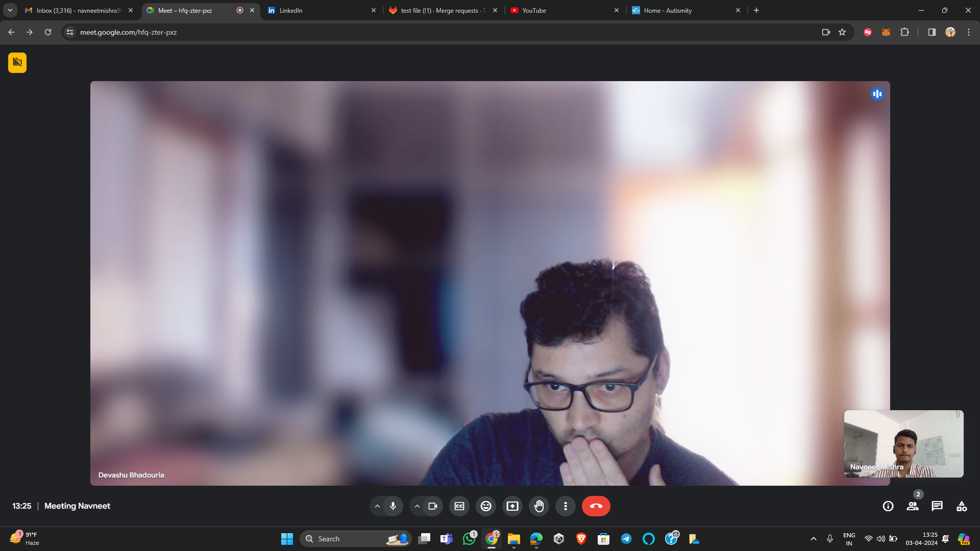The height and width of the screenshot is (551, 980).
Task: Switch to LinkedIn tab
Action: (321, 10)
